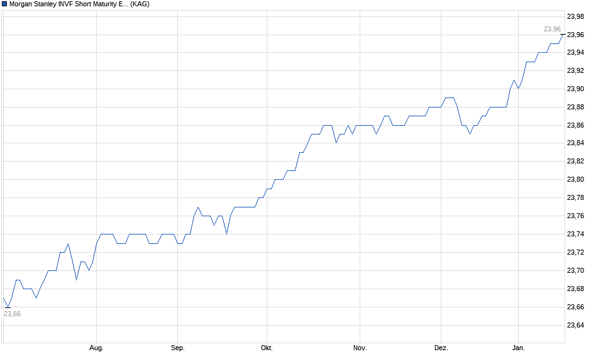Click the gray 23,66 start value label

[x=11, y=312]
